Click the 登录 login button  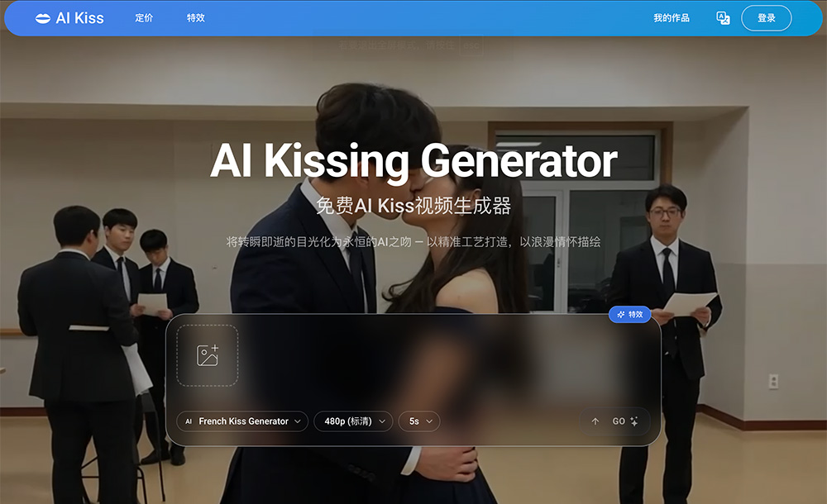(767, 18)
